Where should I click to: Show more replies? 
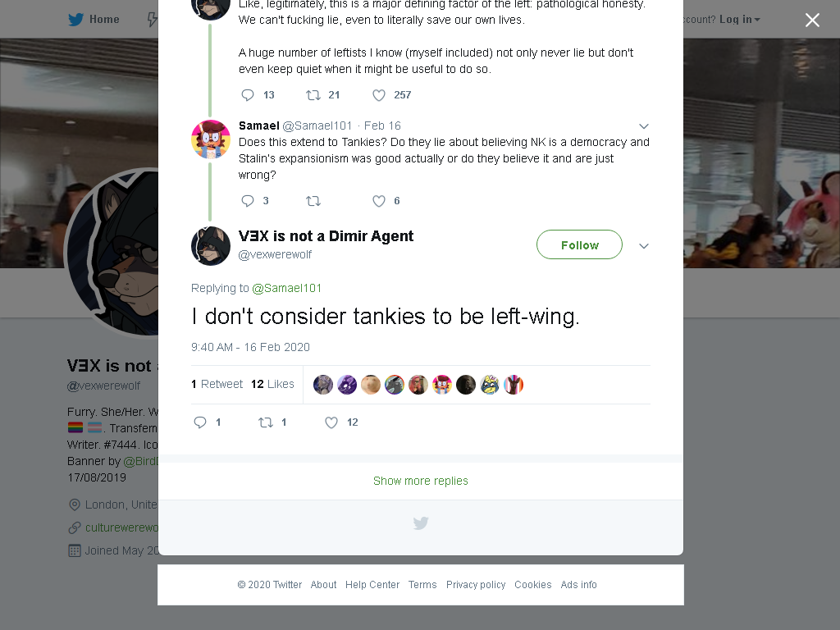coord(421,481)
